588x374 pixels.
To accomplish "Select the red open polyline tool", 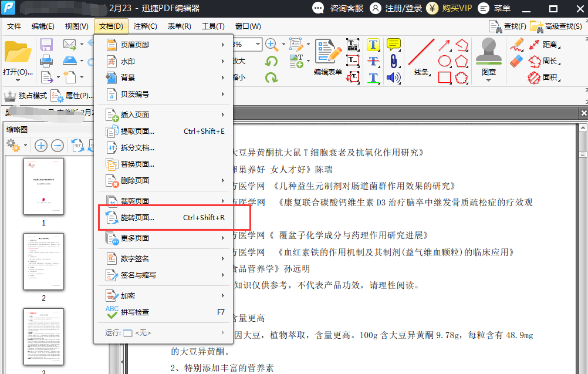I will (462, 45).
